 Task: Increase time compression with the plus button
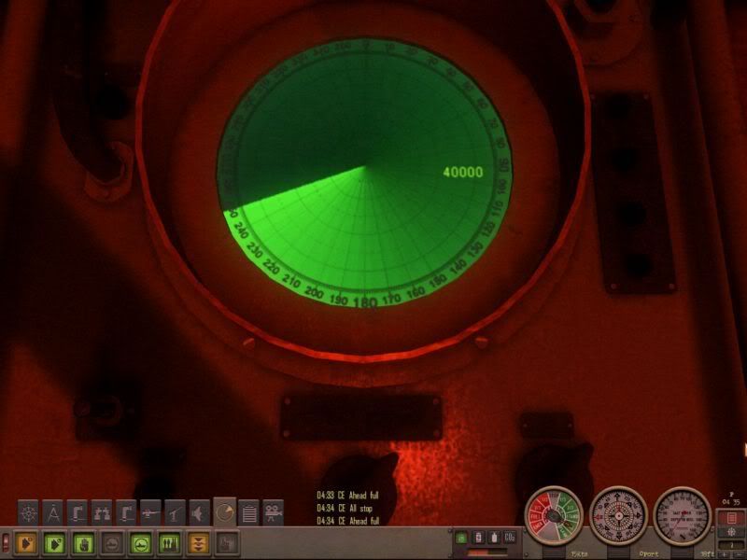coord(726,554)
